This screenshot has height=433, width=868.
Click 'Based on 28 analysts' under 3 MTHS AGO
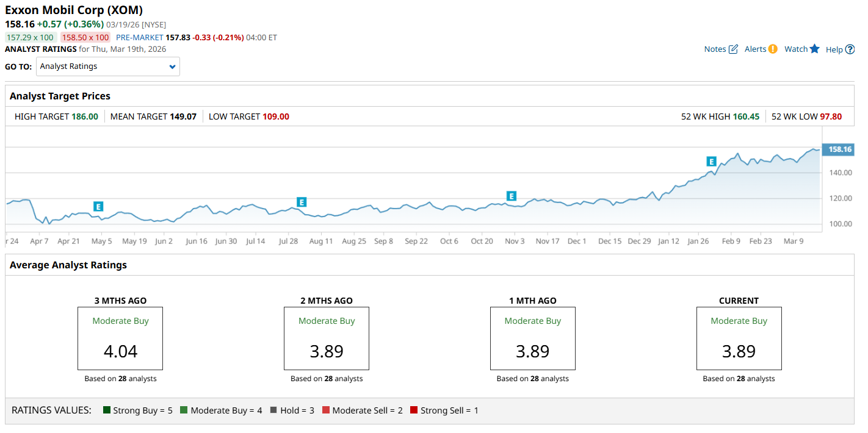click(120, 379)
